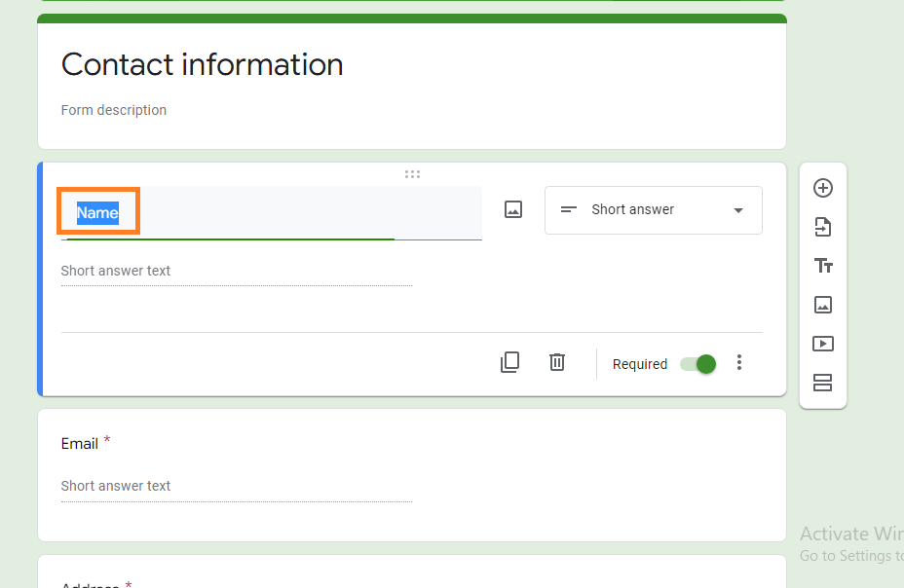The width and height of the screenshot is (904, 588).
Task: Click the Add question plus icon
Action: pos(823,188)
